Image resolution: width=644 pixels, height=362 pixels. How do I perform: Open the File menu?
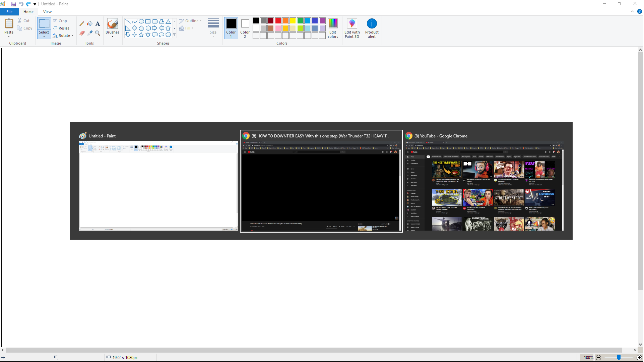pos(9,12)
